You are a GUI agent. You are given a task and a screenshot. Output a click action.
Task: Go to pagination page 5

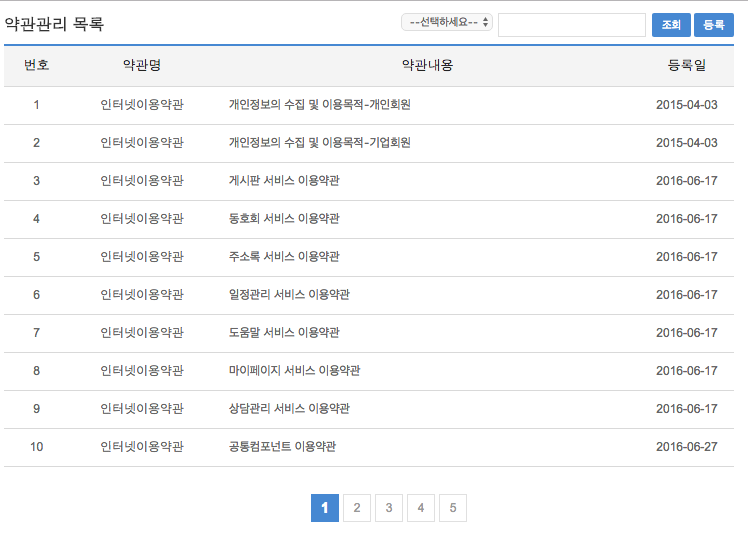pos(453,508)
